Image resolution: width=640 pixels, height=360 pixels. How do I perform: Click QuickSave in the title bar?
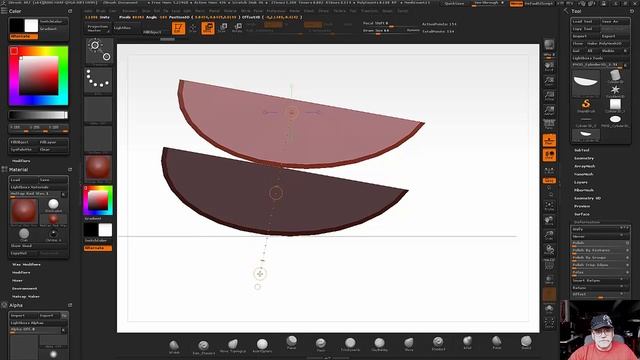point(454,3)
